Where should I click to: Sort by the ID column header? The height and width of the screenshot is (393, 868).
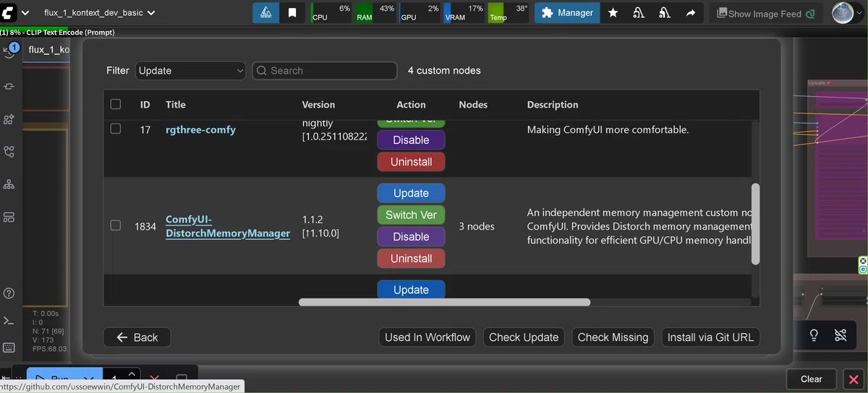click(145, 105)
